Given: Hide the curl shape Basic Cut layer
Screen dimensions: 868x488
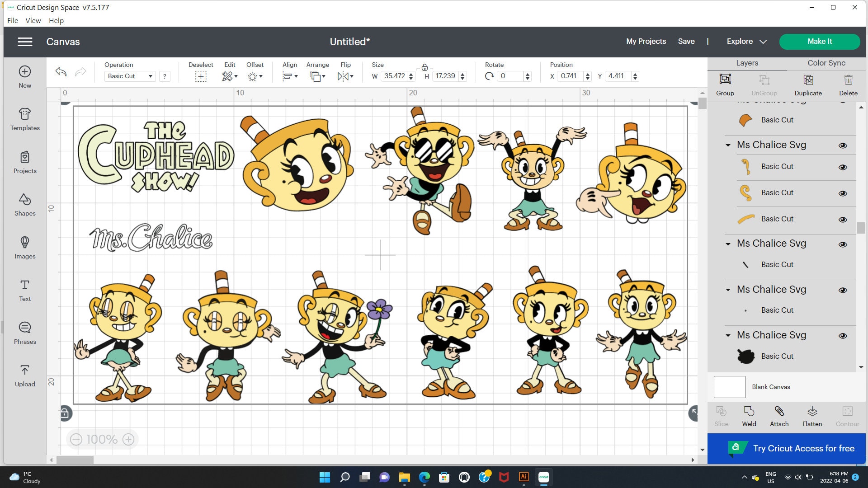Looking at the screenshot, I should point(843,193).
